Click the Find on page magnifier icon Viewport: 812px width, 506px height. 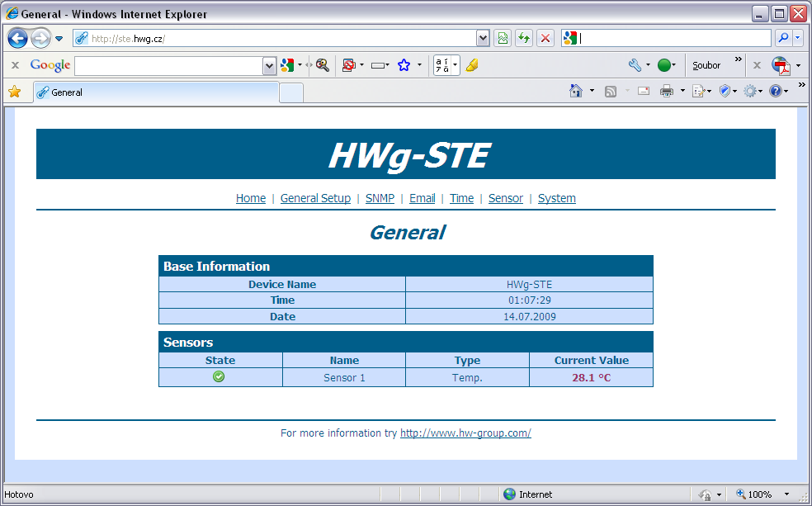point(323,65)
